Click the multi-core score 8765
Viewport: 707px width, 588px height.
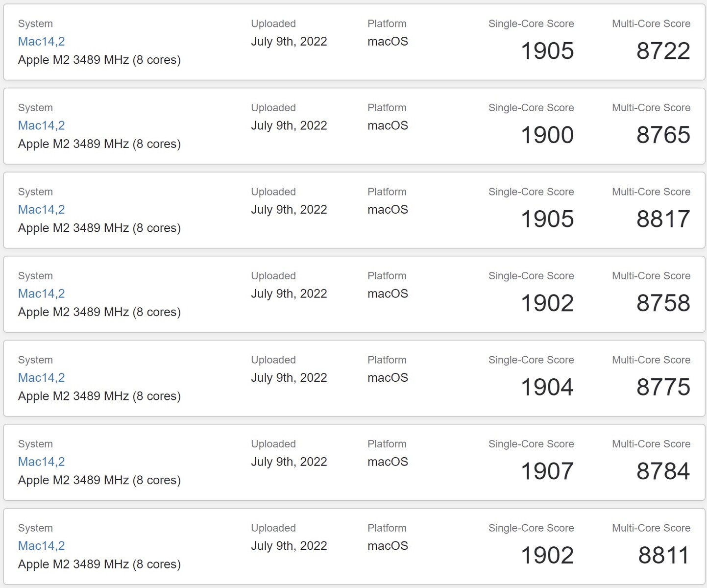coord(663,135)
